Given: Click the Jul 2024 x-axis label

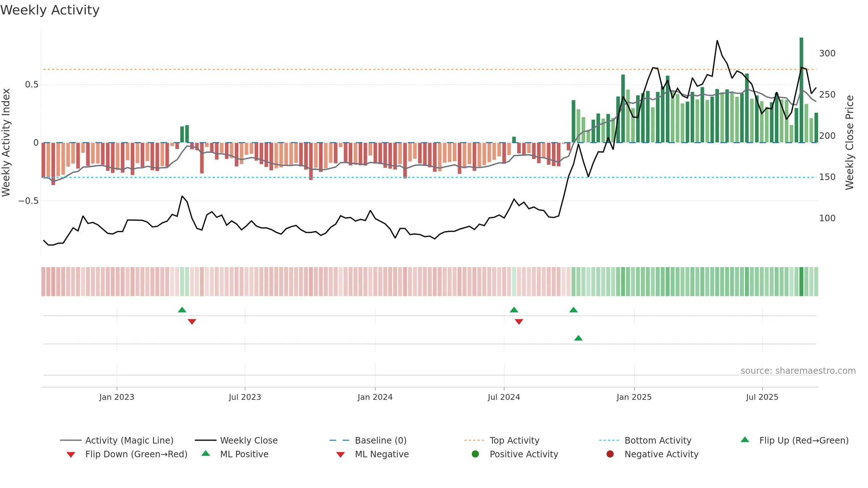Looking at the screenshot, I should coord(504,397).
